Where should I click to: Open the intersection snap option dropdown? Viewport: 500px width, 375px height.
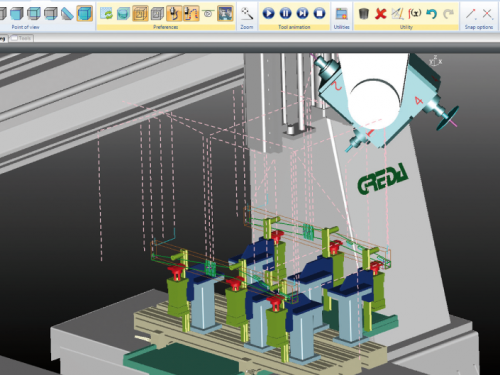click(x=488, y=14)
